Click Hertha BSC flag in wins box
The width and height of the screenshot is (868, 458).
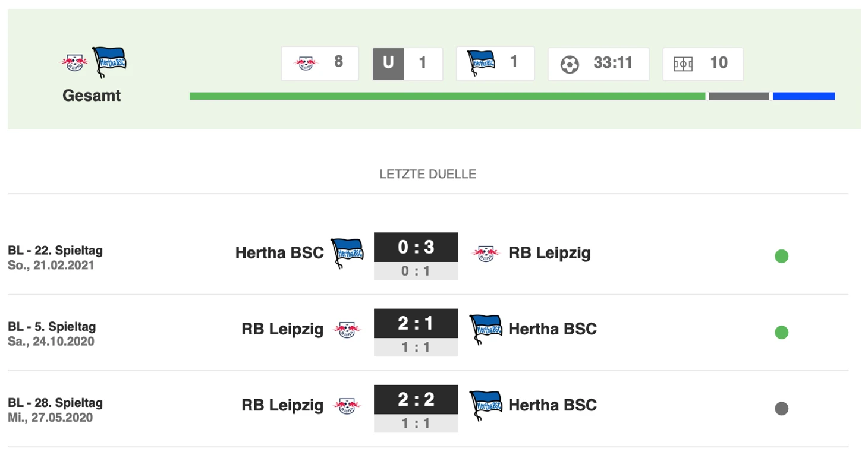(481, 62)
